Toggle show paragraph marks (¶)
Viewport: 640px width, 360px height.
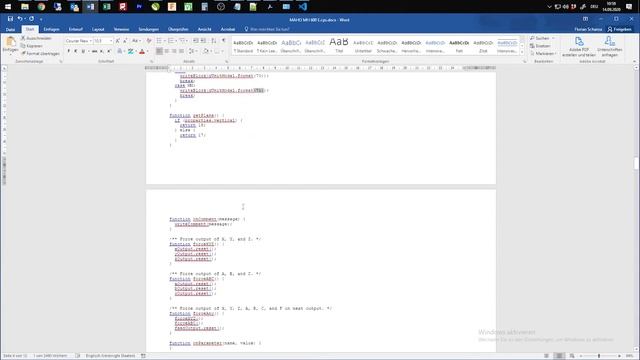224,41
